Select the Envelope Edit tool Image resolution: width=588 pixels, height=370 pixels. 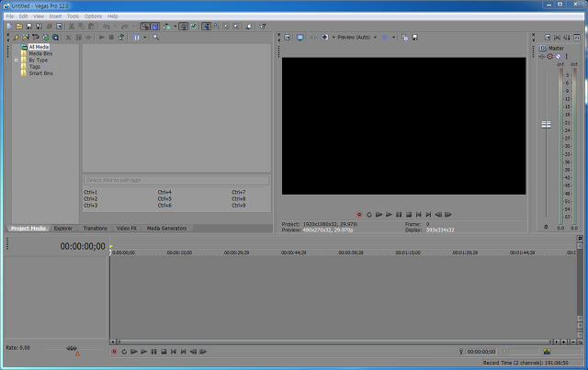pyautogui.click(x=216, y=27)
